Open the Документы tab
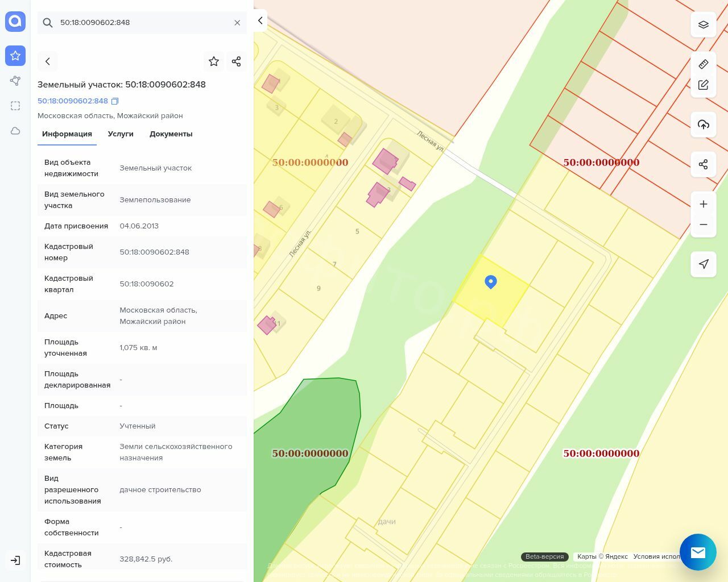This screenshot has height=582, width=728. [x=171, y=134]
